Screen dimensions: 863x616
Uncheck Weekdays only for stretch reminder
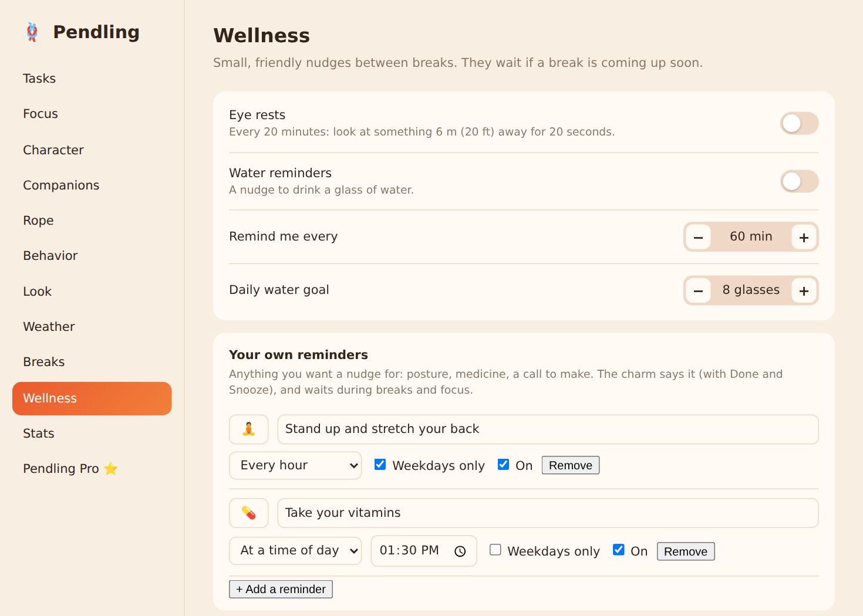pos(380,465)
